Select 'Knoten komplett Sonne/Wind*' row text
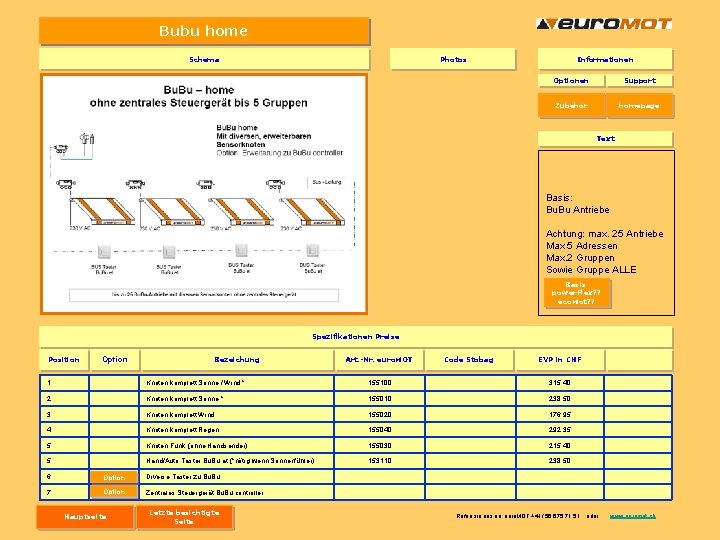The image size is (720, 540). 195,382
